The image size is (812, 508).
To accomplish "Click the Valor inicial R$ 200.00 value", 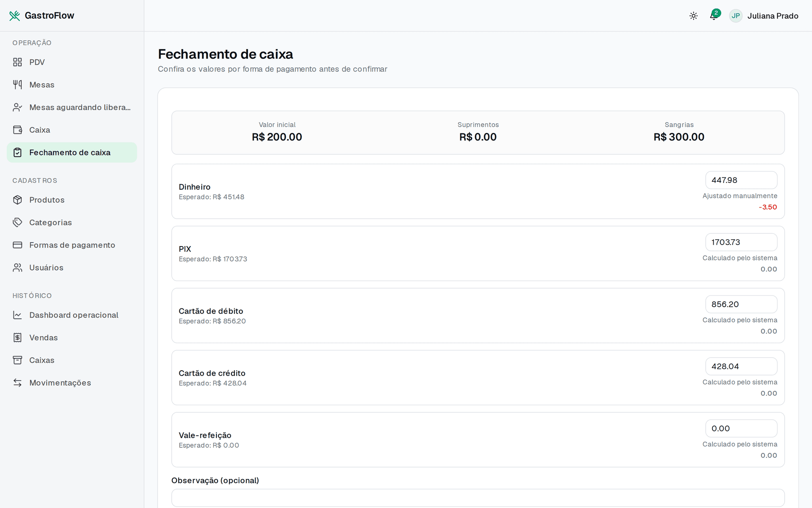I will [277, 137].
